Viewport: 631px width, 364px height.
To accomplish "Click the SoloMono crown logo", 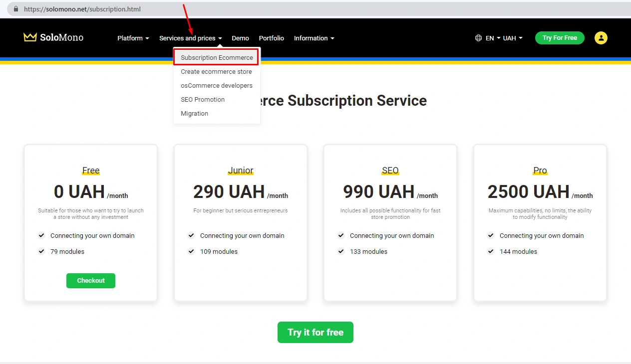I will click(x=30, y=37).
